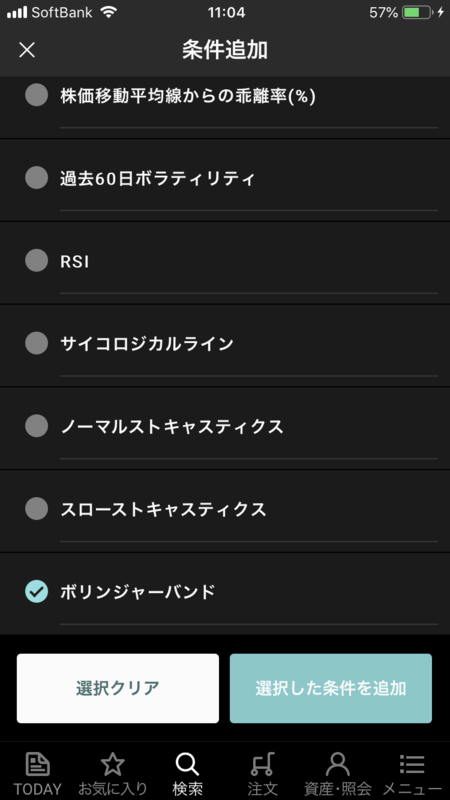Tap the battery status icon

click(417, 13)
